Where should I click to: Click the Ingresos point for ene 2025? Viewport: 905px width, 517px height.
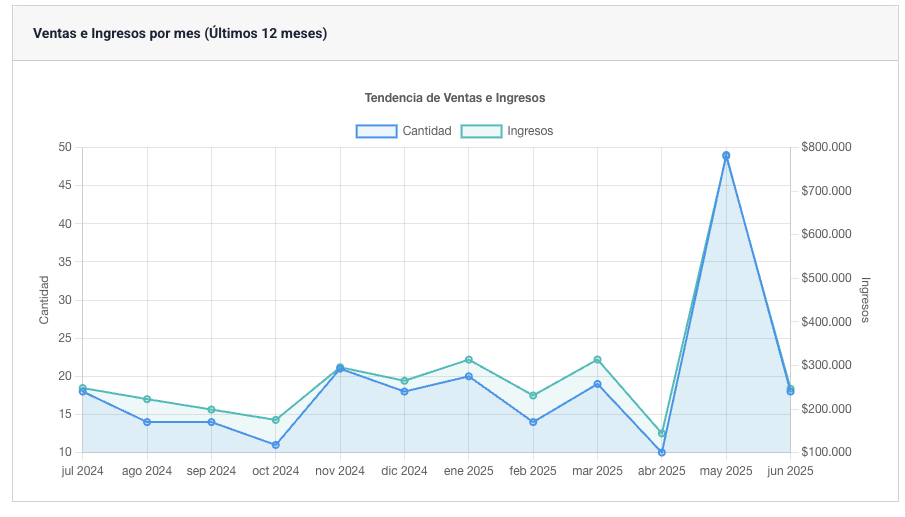(469, 360)
